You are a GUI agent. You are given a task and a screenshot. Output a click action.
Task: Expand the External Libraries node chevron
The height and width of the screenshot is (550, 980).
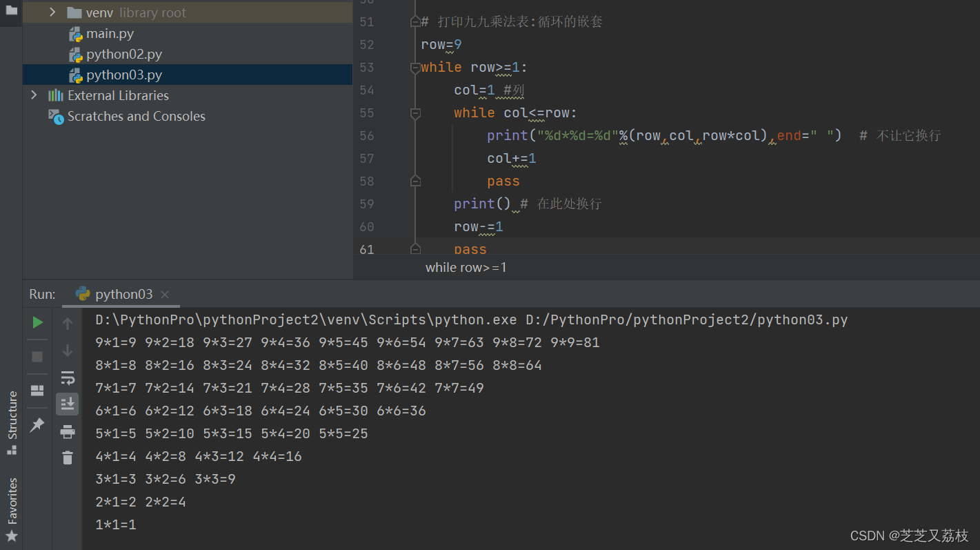[x=34, y=95]
